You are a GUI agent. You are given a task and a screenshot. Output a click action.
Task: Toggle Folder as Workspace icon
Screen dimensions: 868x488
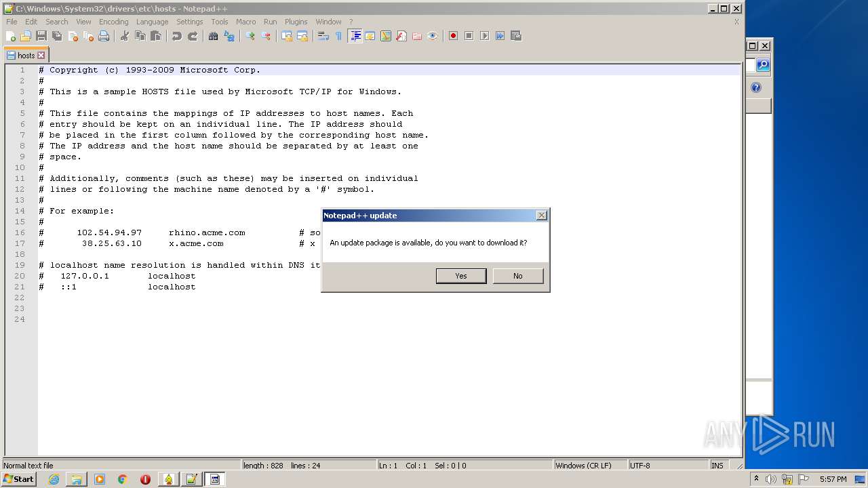[417, 36]
